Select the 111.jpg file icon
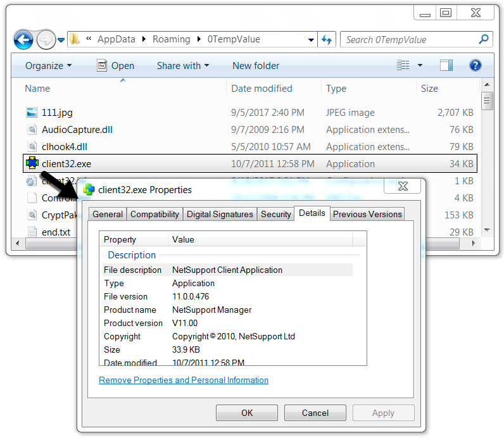504x440 pixels. [x=32, y=113]
